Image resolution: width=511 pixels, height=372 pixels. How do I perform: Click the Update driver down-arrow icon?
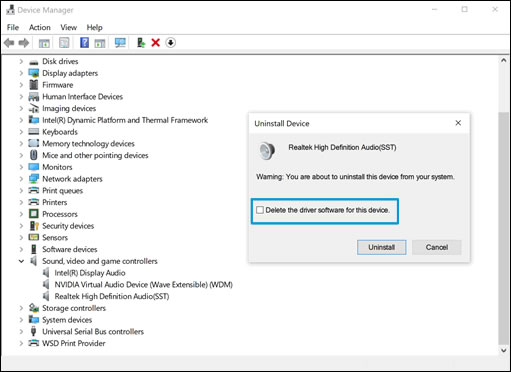click(170, 43)
